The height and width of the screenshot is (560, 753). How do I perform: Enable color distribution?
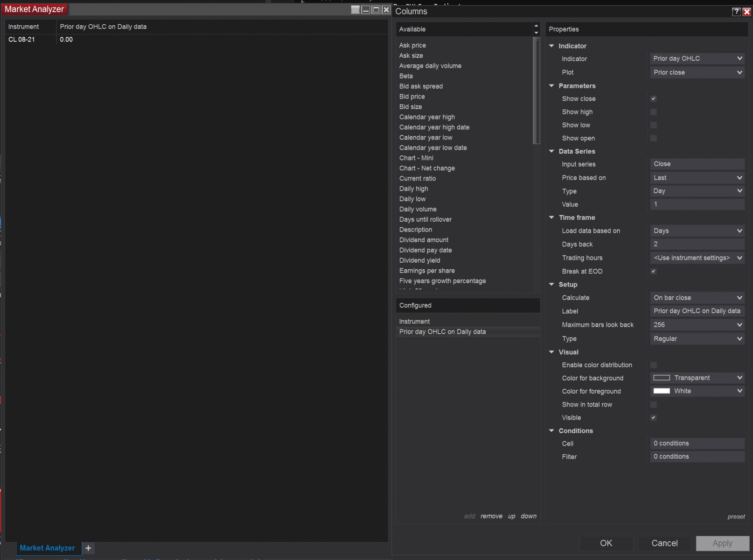click(653, 365)
